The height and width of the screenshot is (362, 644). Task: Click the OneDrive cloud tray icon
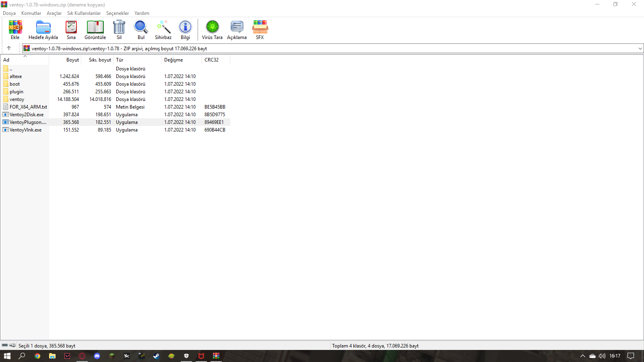[592, 356]
